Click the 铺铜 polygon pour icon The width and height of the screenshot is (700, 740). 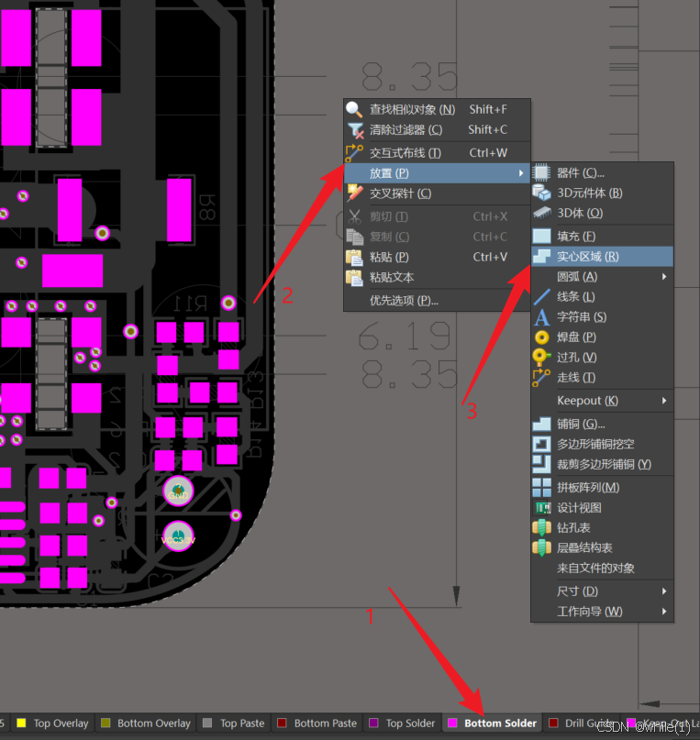click(x=542, y=424)
